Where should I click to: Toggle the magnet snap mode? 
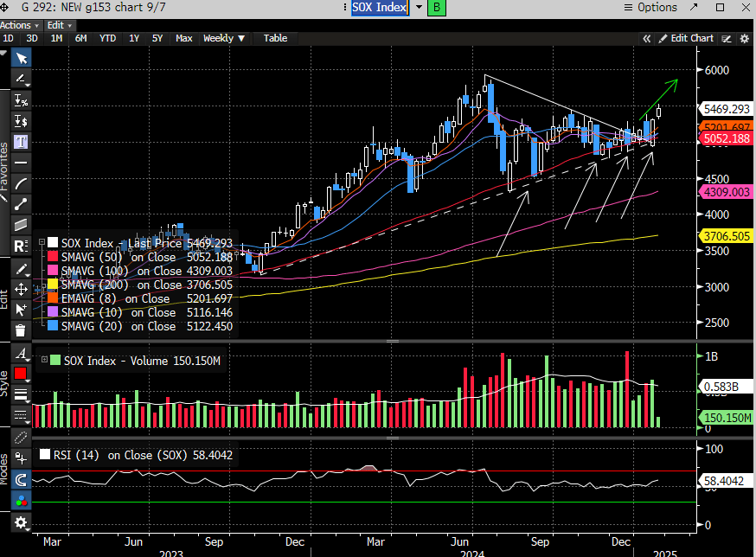click(x=21, y=480)
